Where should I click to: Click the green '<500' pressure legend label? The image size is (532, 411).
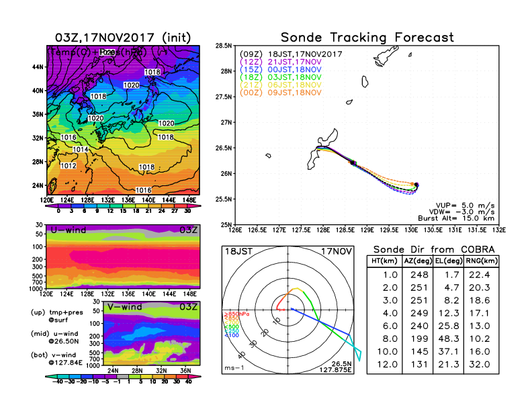point(231,327)
